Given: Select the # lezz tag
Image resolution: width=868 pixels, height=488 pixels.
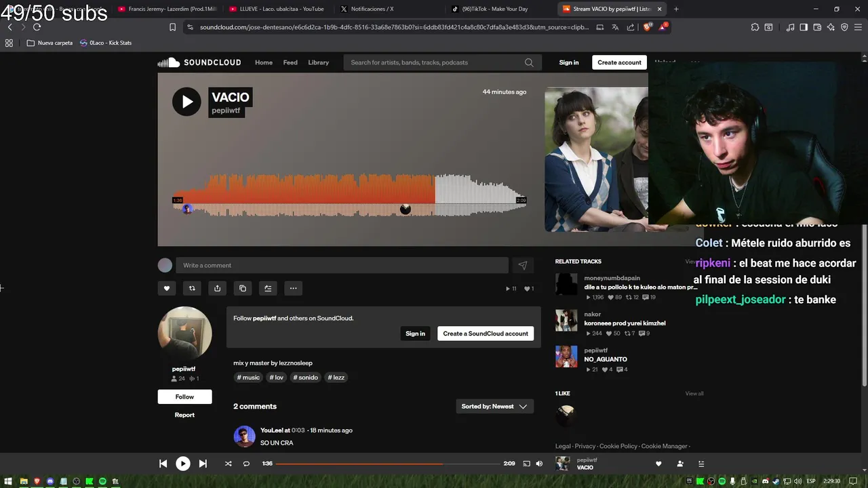Looking at the screenshot, I should [x=336, y=378].
